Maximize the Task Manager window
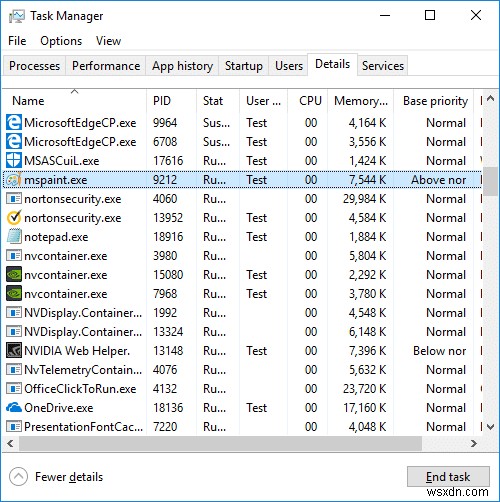This screenshot has height=502, width=500. point(430,15)
